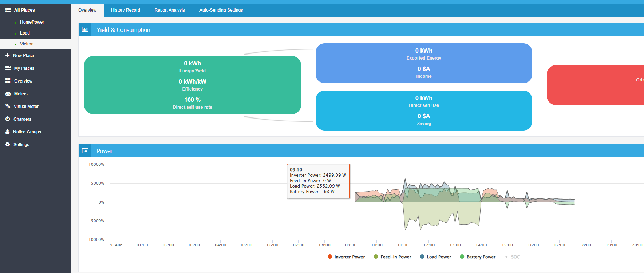This screenshot has height=273, width=644.
Task: Select the Load place in sidebar
Action: pos(25,33)
